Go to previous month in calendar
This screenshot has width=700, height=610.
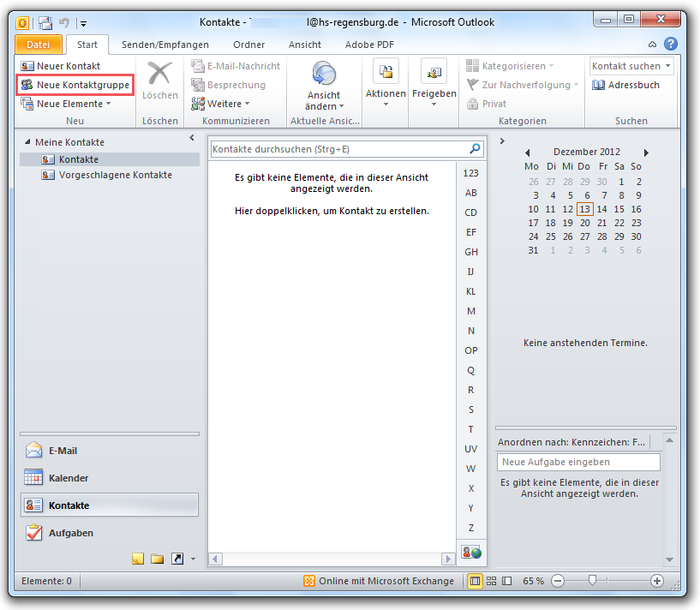528,152
